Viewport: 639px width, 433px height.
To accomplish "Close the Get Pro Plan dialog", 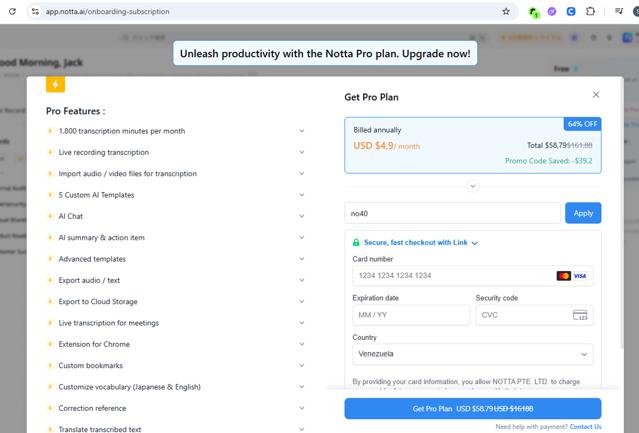I will (596, 95).
